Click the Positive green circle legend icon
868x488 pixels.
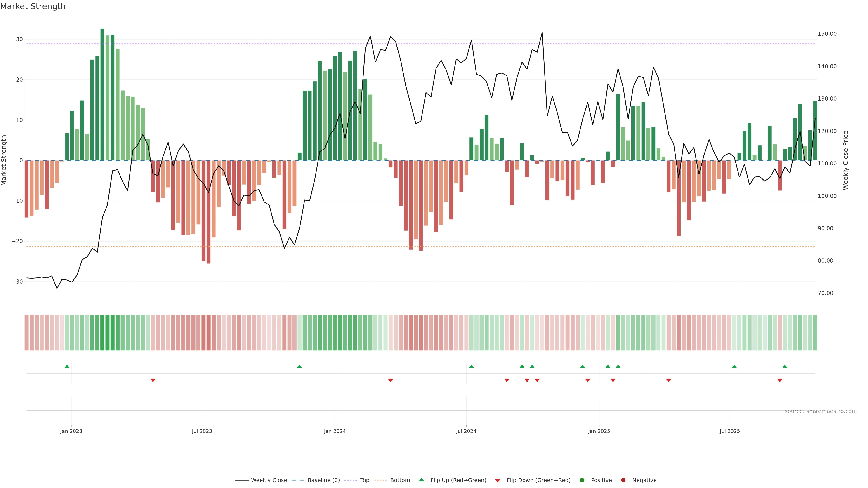point(582,480)
